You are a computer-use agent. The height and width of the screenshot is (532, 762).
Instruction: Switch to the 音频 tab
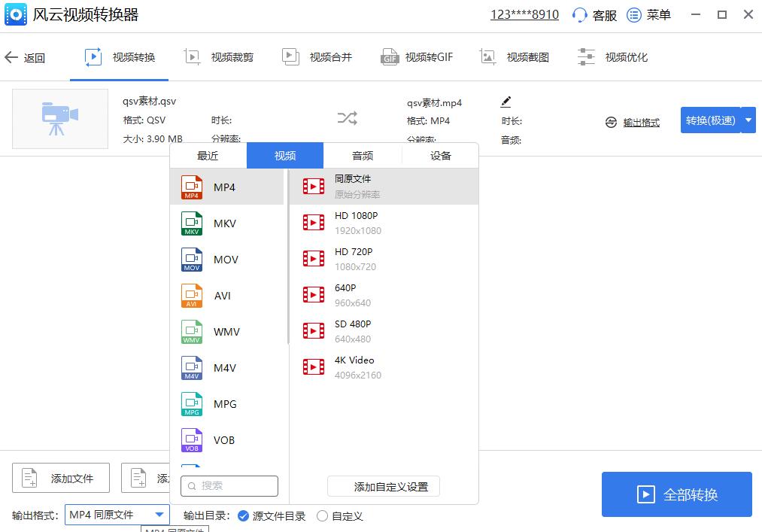(x=362, y=156)
